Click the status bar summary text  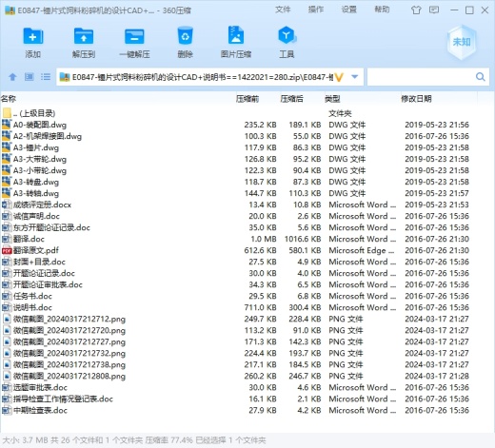point(134,440)
